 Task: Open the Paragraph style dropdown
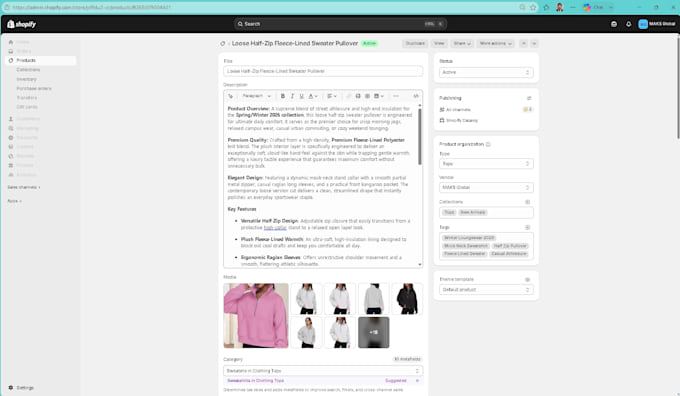[256, 96]
